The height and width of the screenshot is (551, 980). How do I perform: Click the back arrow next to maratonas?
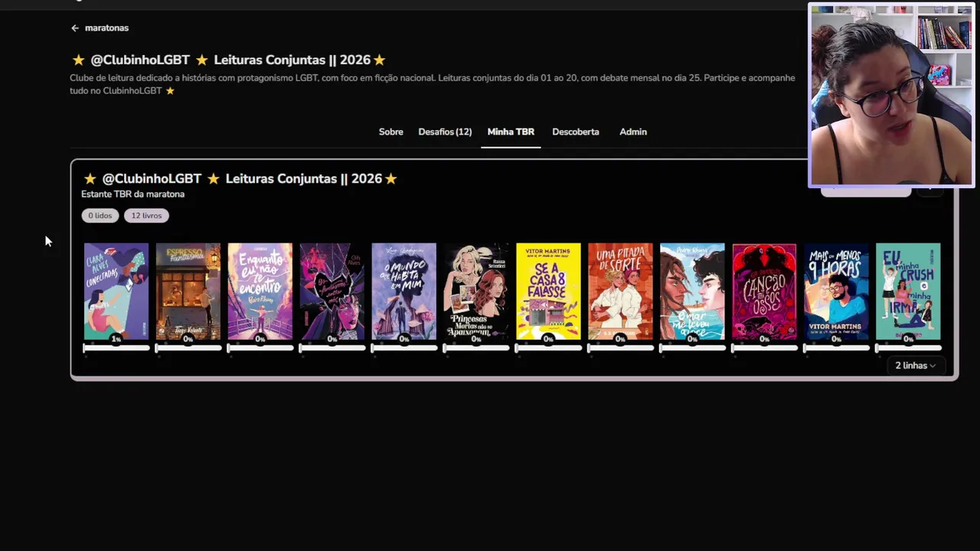coord(75,28)
